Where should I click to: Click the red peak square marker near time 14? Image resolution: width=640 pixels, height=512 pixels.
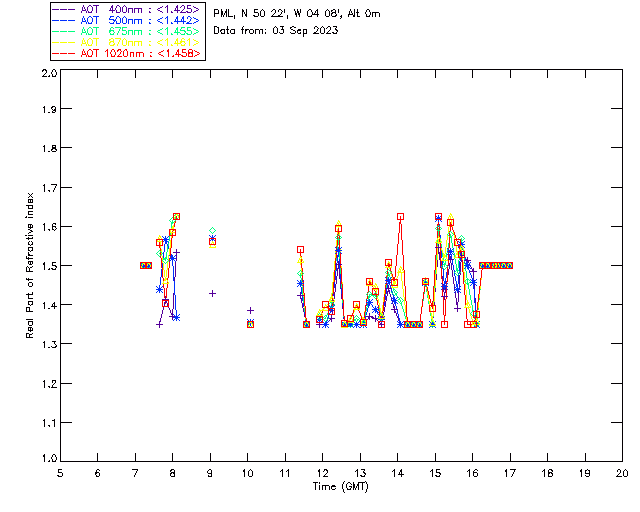[400, 216]
